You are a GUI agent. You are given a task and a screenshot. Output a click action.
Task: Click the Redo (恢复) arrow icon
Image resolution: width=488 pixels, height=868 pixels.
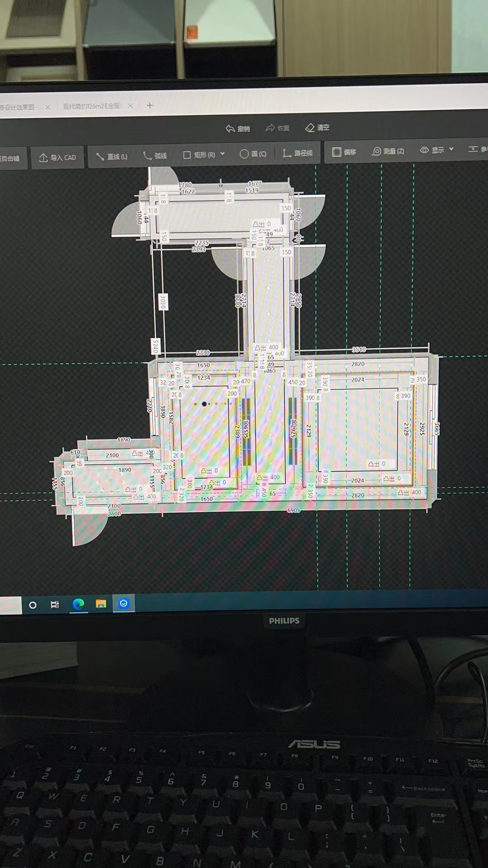point(270,128)
